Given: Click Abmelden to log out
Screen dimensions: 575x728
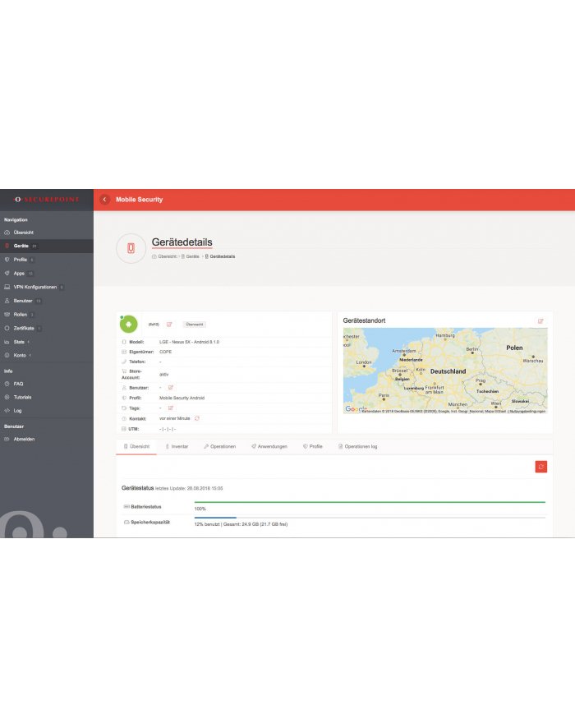Looking at the screenshot, I should [x=24, y=439].
